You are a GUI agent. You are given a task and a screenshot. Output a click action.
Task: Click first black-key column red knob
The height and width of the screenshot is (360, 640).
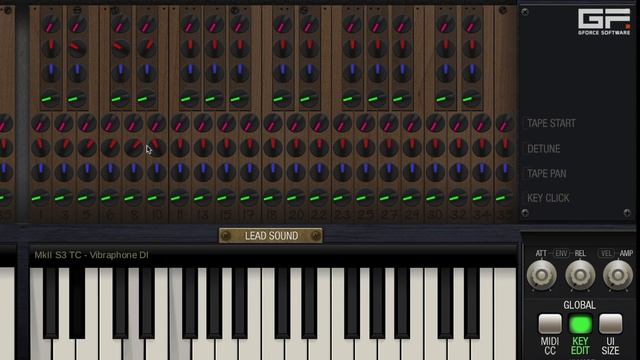pos(51,48)
